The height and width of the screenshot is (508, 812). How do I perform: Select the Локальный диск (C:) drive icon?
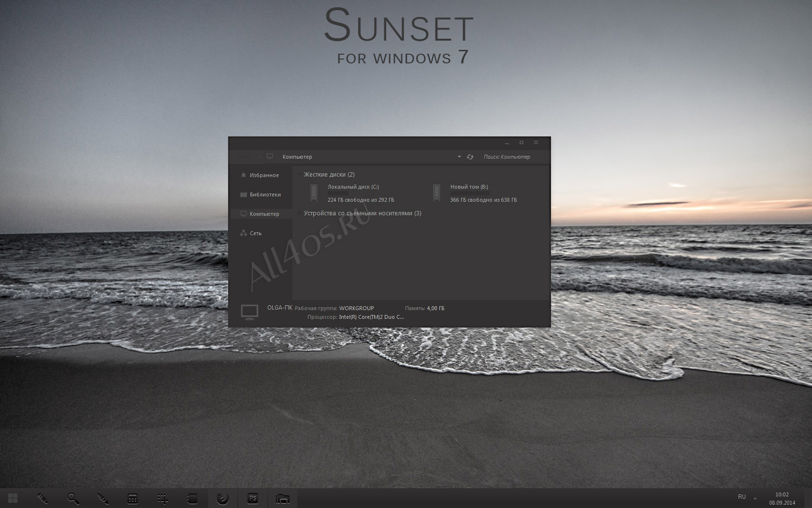pos(314,193)
